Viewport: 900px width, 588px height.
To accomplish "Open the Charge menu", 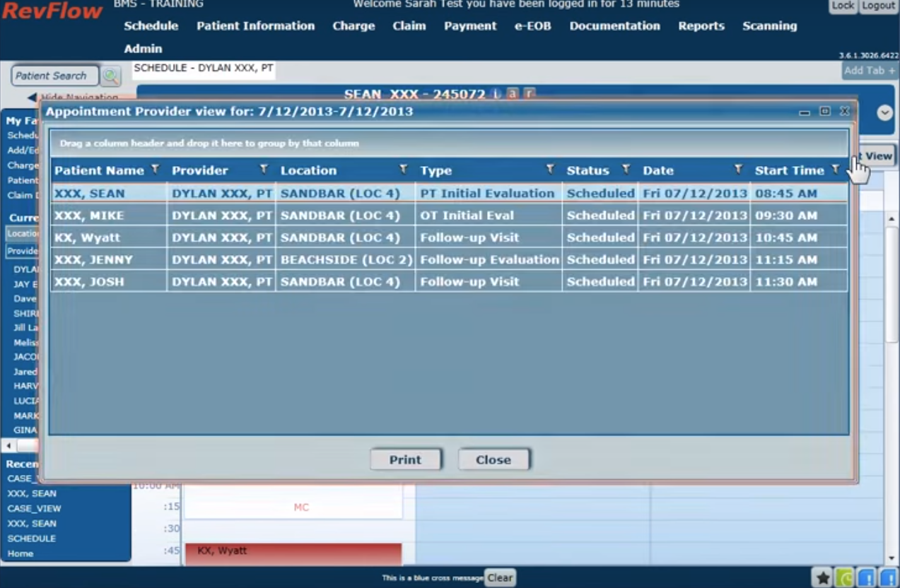I will click(x=353, y=26).
